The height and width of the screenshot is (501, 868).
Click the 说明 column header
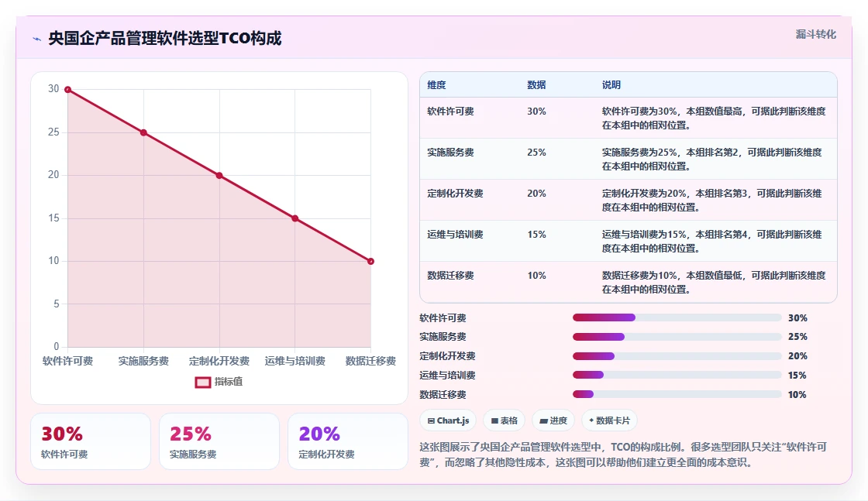pyautogui.click(x=611, y=85)
